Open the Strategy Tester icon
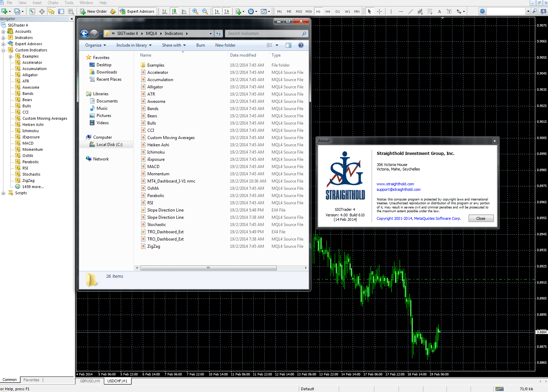 pos(71,11)
